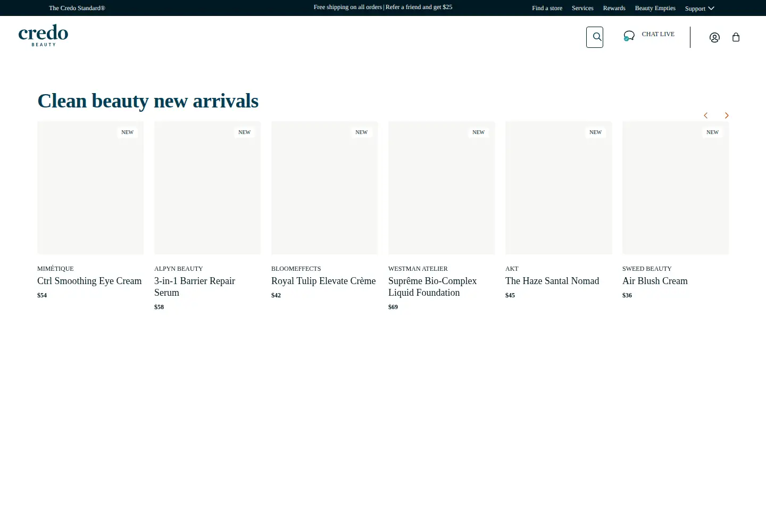Click the MIMÉTIQUE product image
Image resolution: width=766 pixels, height=532 pixels.
[90, 188]
